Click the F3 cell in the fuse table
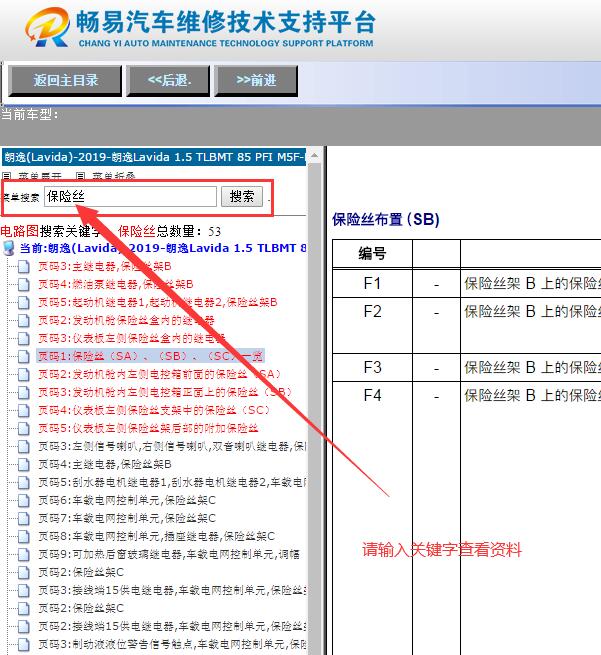Screen dimensions: 601x655 (372, 367)
